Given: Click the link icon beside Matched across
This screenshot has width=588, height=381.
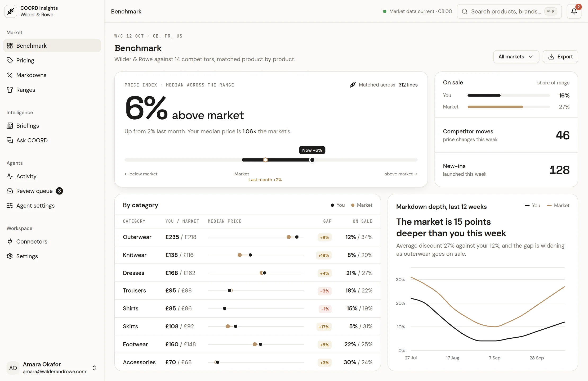Looking at the screenshot, I should (353, 85).
